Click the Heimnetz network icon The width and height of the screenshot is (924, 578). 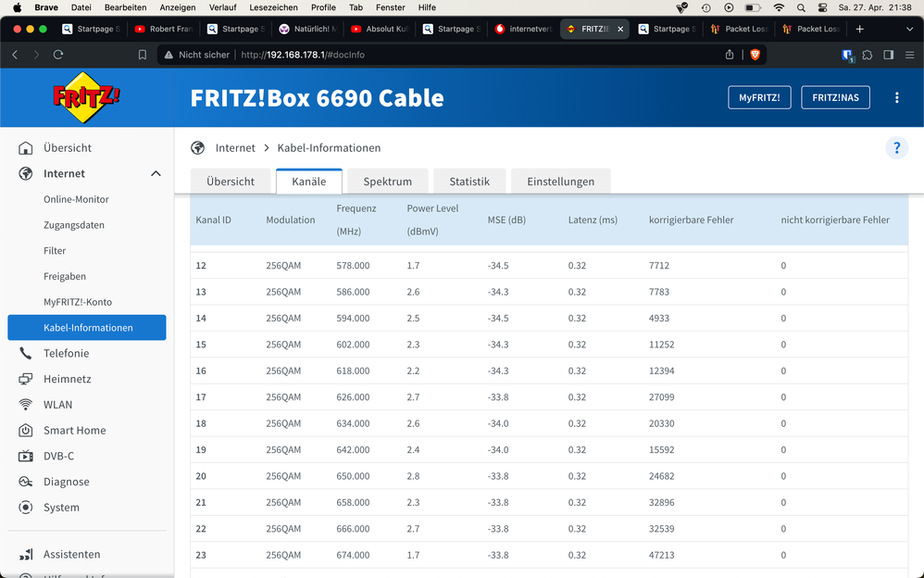[x=25, y=379]
